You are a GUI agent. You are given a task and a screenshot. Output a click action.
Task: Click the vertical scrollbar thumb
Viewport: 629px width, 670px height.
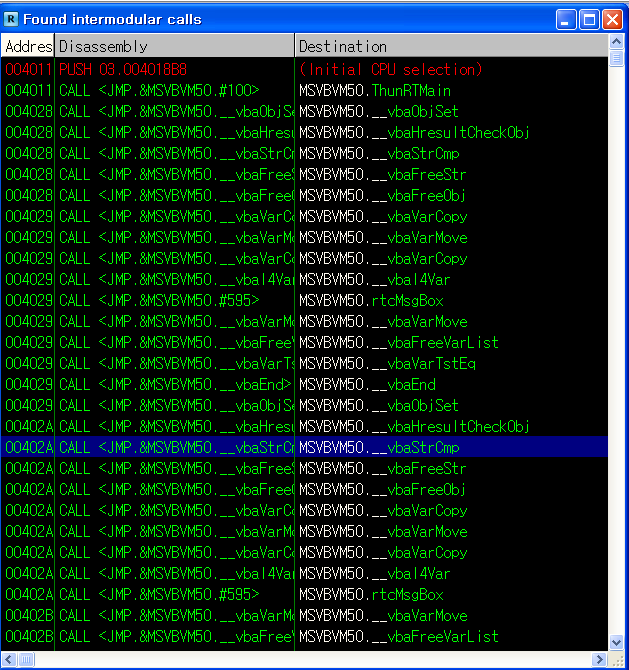pos(616,58)
